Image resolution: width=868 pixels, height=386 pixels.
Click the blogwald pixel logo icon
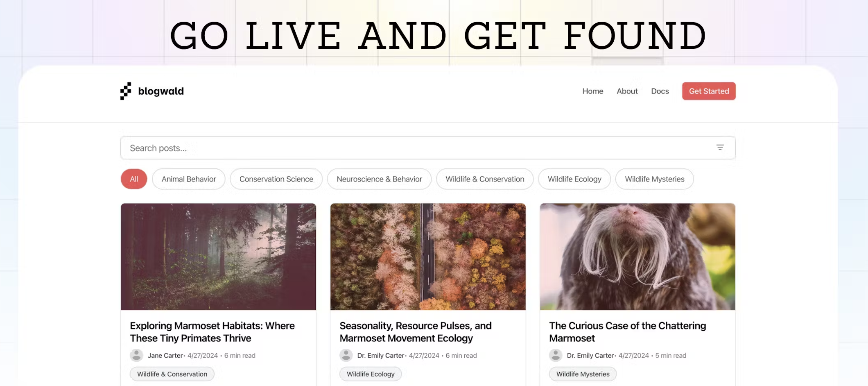pyautogui.click(x=126, y=91)
